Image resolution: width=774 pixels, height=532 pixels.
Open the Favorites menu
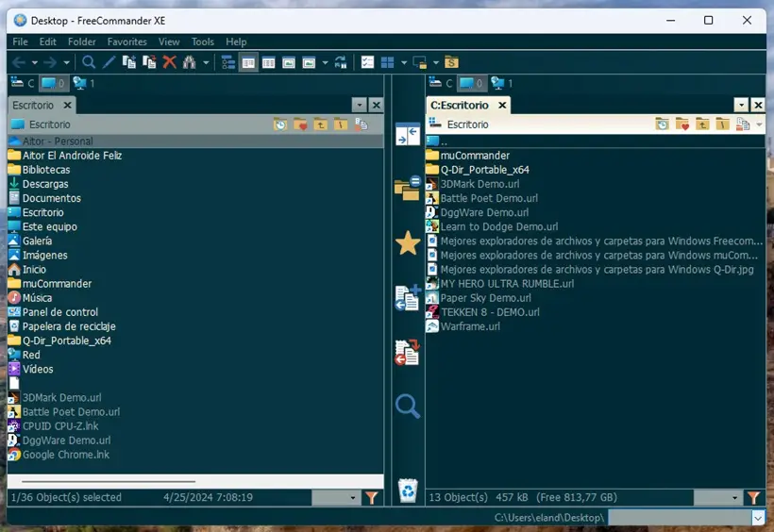point(127,42)
